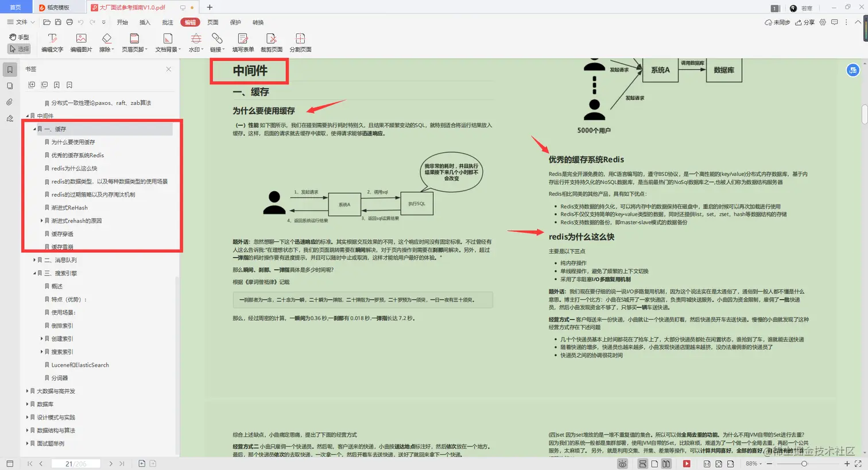Image resolution: width=868 pixels, height=470 pixels.
Task: Click the 未同步 cloud sync button
Action: [x=777, y=22]
